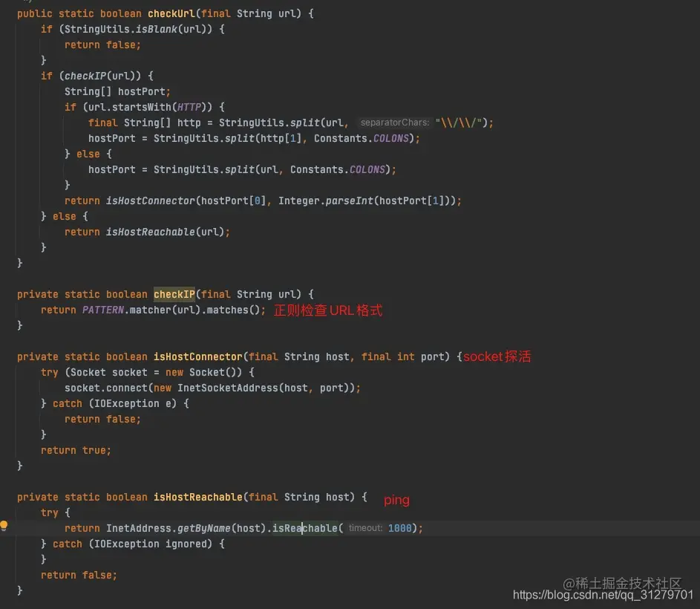The width and height of the screenshot is (700, 609).
Task: Click last return false; in isHostReachable
Action: coord(79,575)
